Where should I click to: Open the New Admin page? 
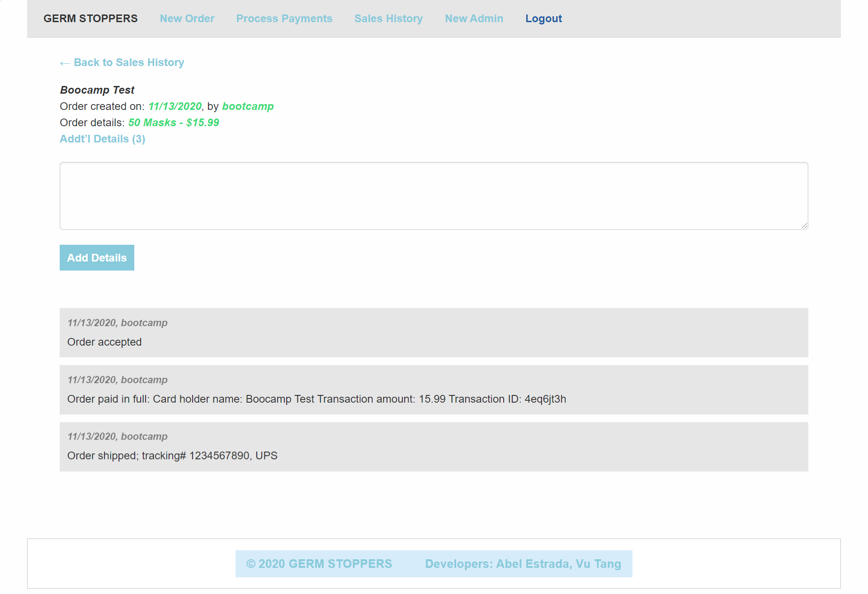[x=473, y=19]
